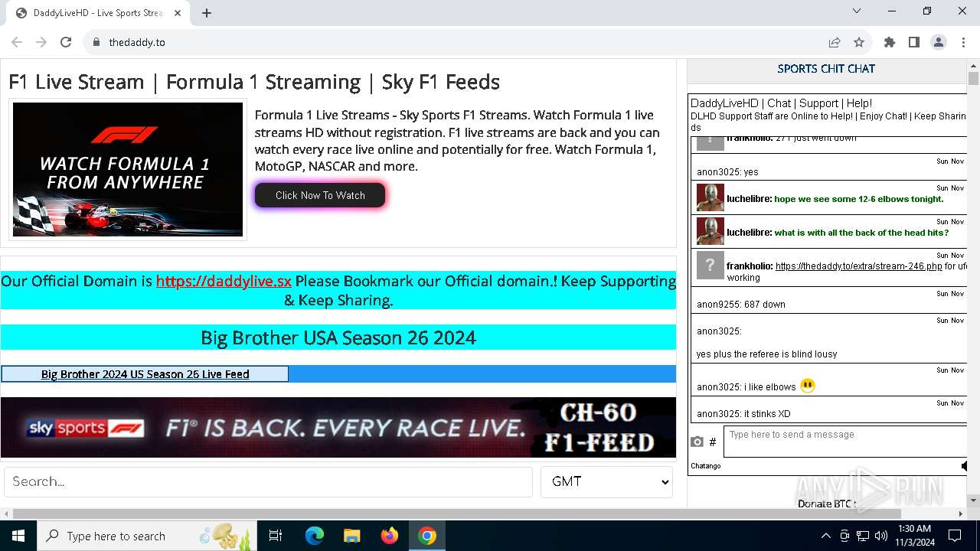Viewport: 980px width, 551px height.
Task: Open the tab search chevron
Action: click(857, 11)
